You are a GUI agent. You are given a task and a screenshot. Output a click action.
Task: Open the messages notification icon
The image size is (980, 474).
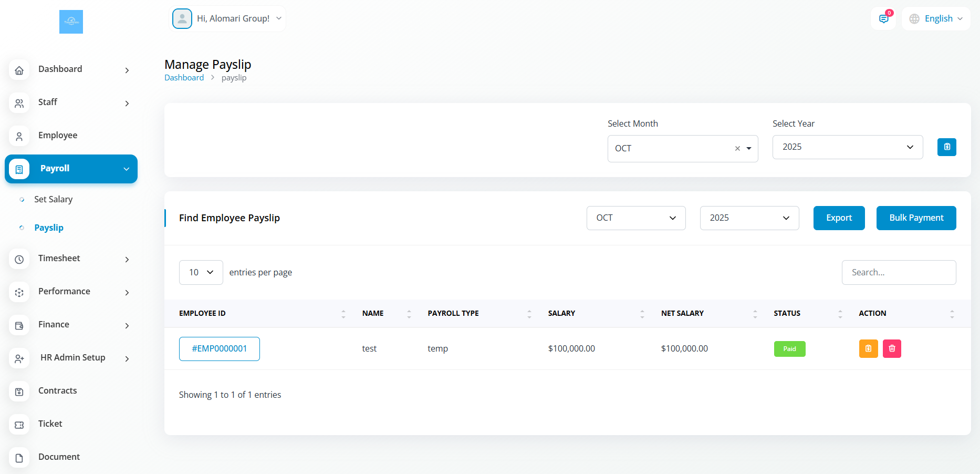[883, 19]
